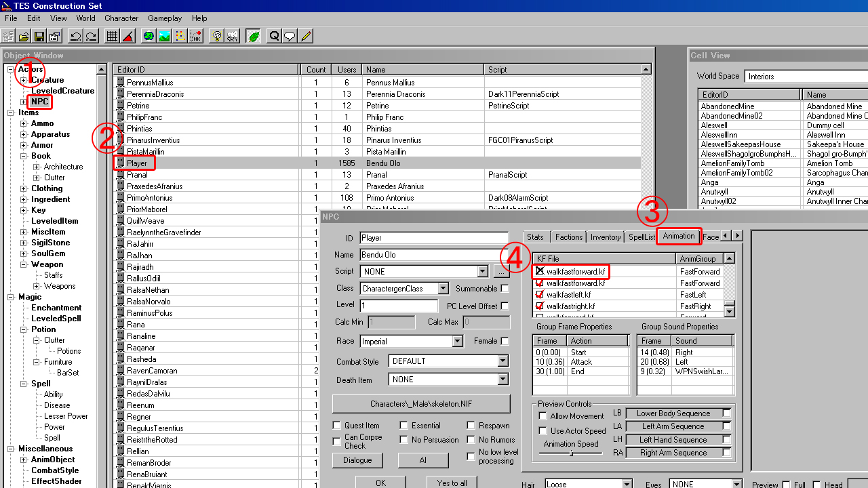Screen dimensions: 868x488
Task: Check the Essential checkbox
Action: pyautogui.click(x=403, y=426)
